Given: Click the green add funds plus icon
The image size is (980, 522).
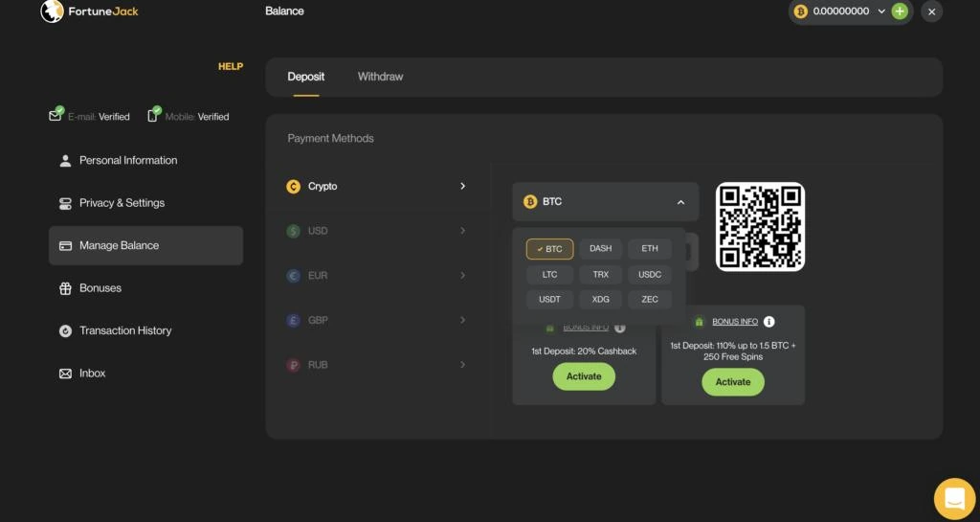Looking at the screenshot, I should [900, 11].
